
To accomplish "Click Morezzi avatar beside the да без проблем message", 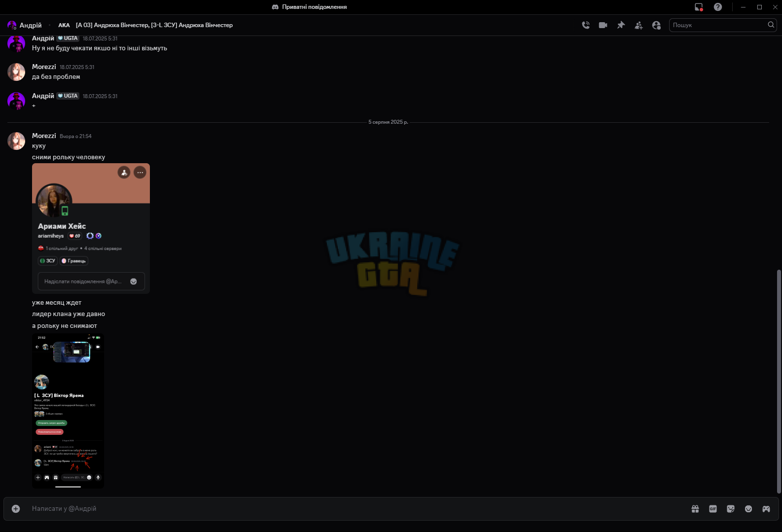I will point(16,72).
